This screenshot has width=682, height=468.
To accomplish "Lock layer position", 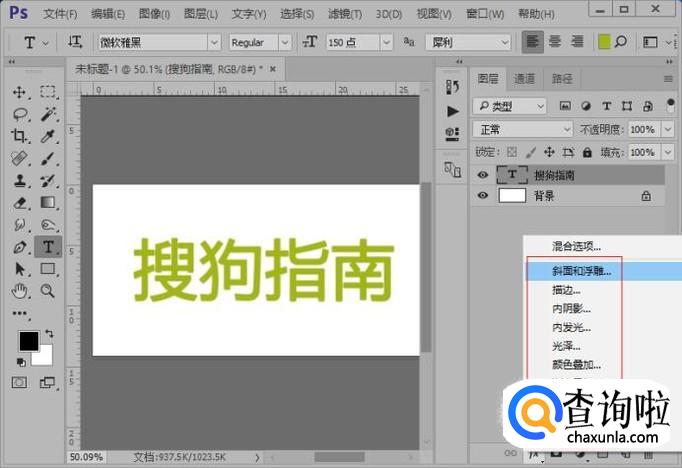I will (549, 152).
